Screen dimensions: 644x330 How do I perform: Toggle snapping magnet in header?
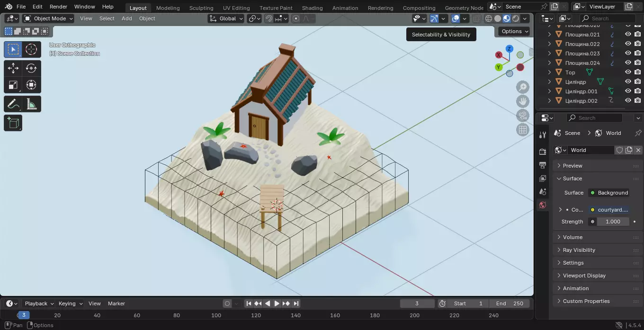(268, 18)
